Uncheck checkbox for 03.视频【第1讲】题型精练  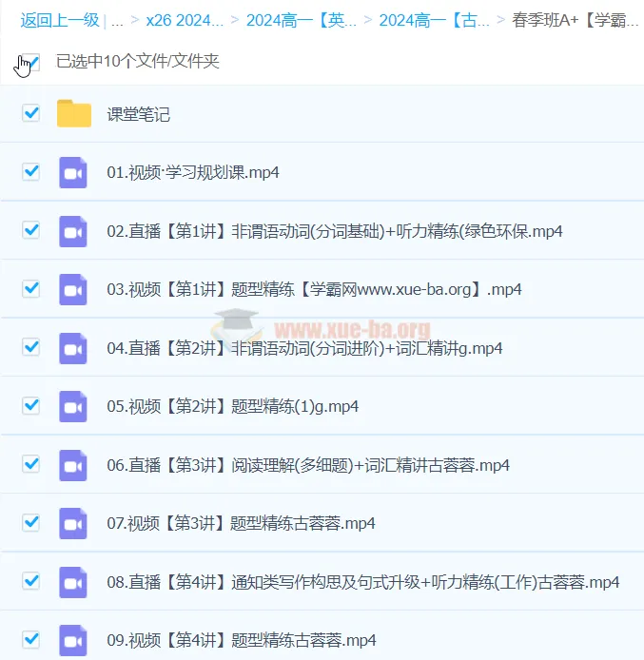[30, 289]
